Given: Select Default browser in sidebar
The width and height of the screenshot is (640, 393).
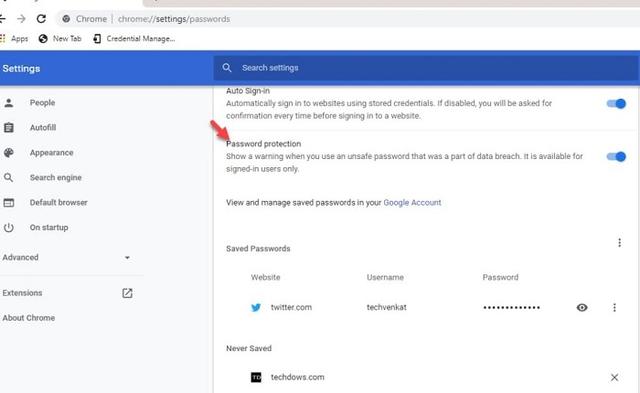Looking at the screenshot, I should pyautogui.click(x=58, y=202).
